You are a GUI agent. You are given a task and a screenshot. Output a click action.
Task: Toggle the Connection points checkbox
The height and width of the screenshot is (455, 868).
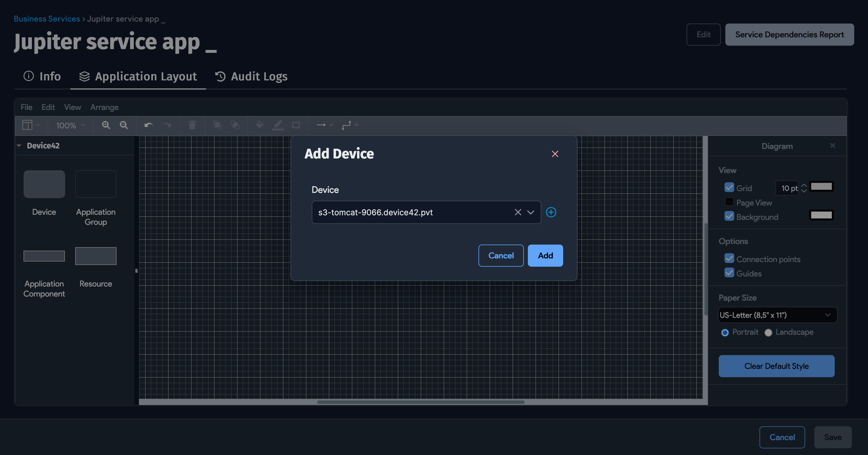click(x=729, y=258)
